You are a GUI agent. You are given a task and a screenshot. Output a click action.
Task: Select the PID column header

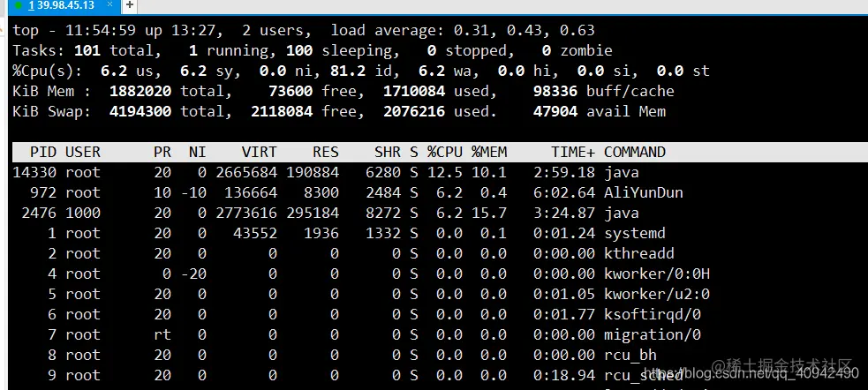pos(43,152)
